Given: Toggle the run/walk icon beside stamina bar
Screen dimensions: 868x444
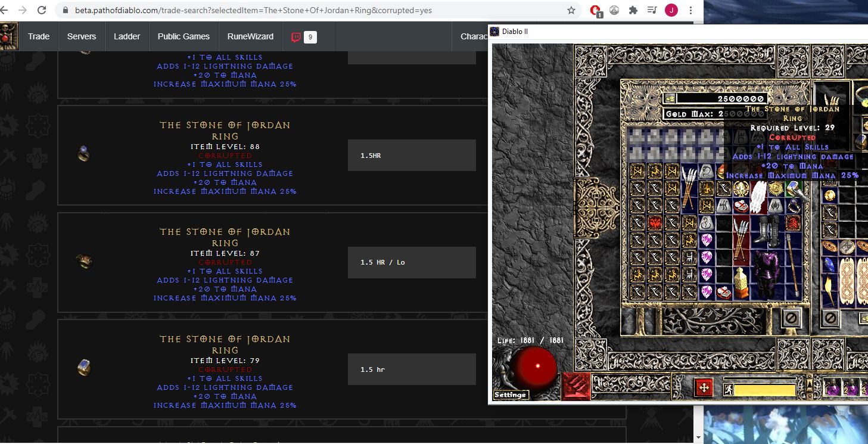Looking at the screenshot, I should pyautogui.click(x=728, y=390).
